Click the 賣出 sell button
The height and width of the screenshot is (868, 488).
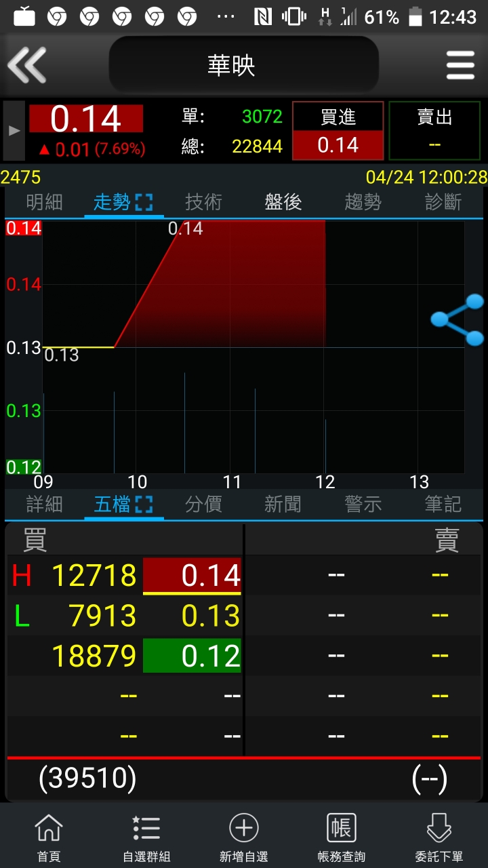[434, 131]
